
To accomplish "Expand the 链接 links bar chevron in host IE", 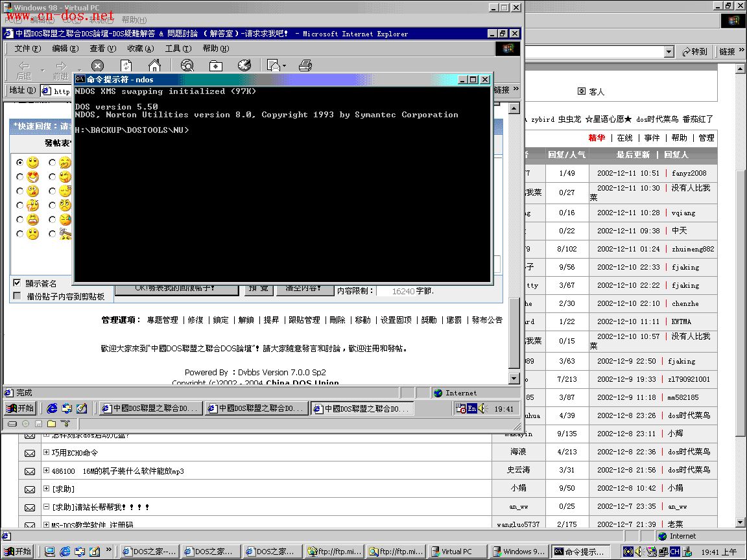I will [741, 49].
